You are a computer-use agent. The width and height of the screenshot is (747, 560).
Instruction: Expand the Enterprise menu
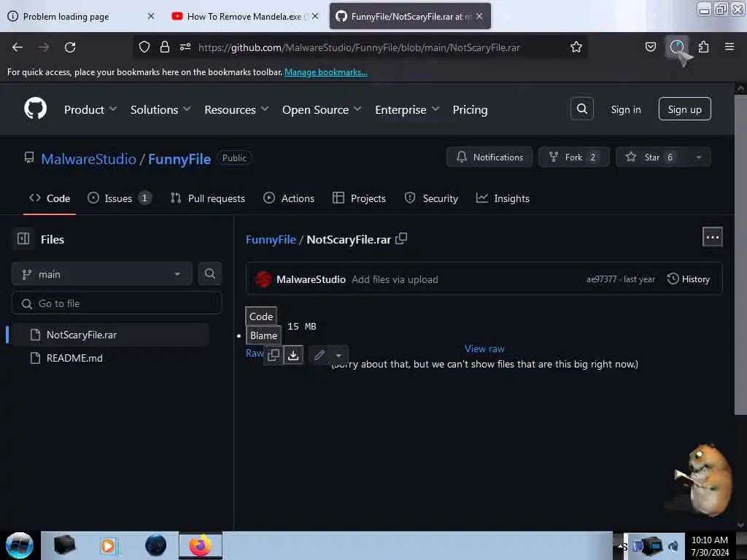[407, 109]
